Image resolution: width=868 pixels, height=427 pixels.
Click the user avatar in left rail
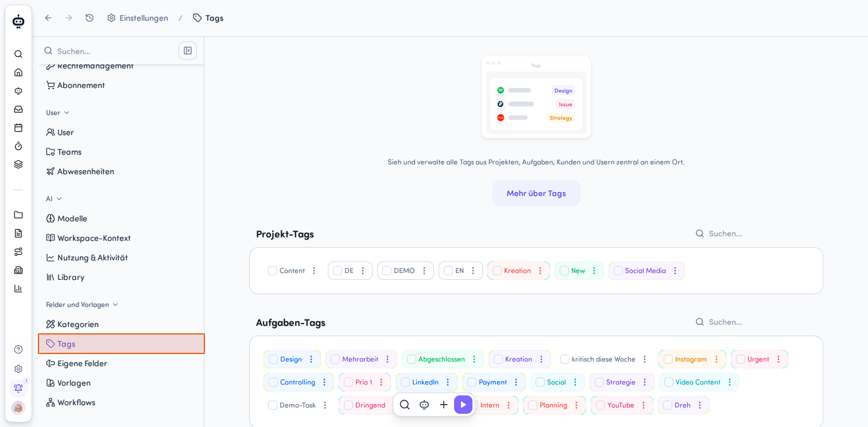(18, 408)
